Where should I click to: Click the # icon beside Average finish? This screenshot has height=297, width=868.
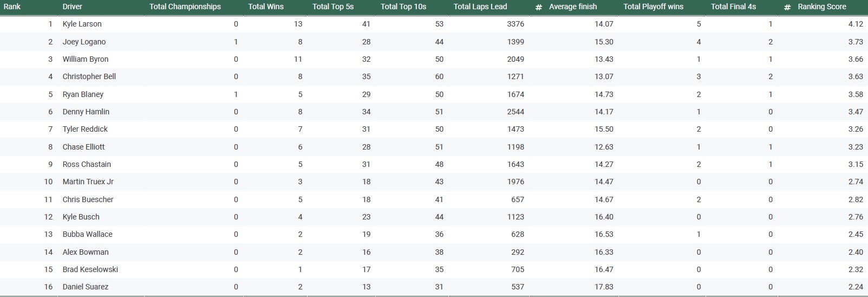click(x=538, y=7)
